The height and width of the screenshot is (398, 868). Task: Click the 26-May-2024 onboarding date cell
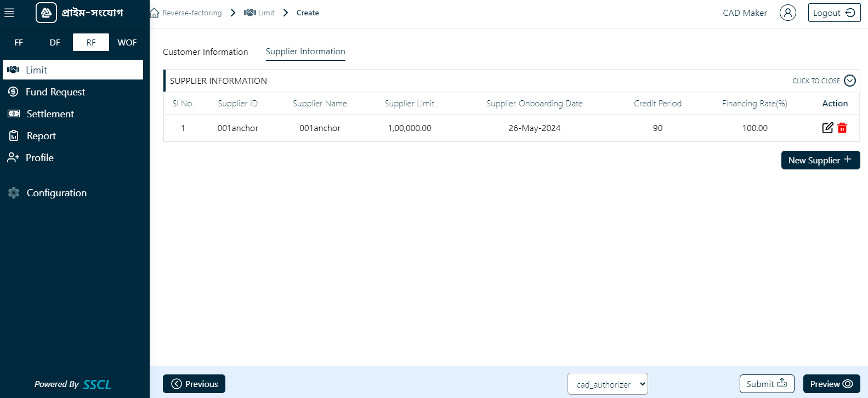pyautogui.click(x=535, y=128)
